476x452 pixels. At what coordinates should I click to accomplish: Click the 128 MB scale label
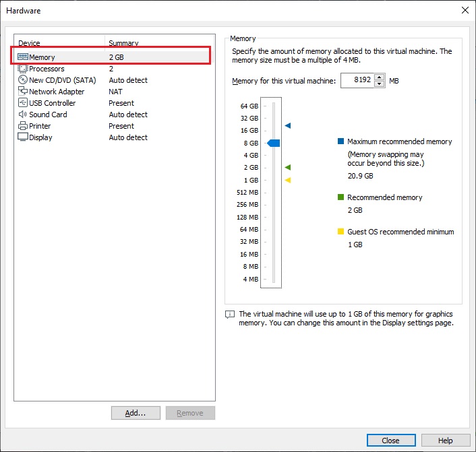tap(247, 217)
